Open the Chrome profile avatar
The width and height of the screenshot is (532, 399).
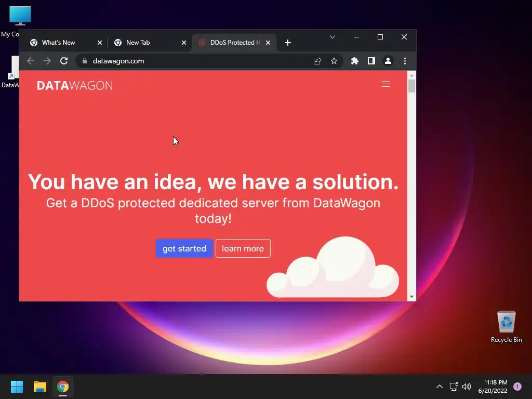click(388, 61)
